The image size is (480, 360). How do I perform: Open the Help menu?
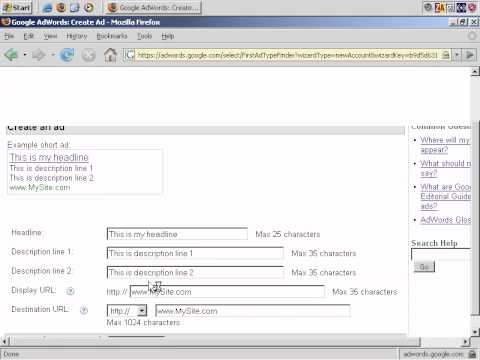tap(168, 36)
